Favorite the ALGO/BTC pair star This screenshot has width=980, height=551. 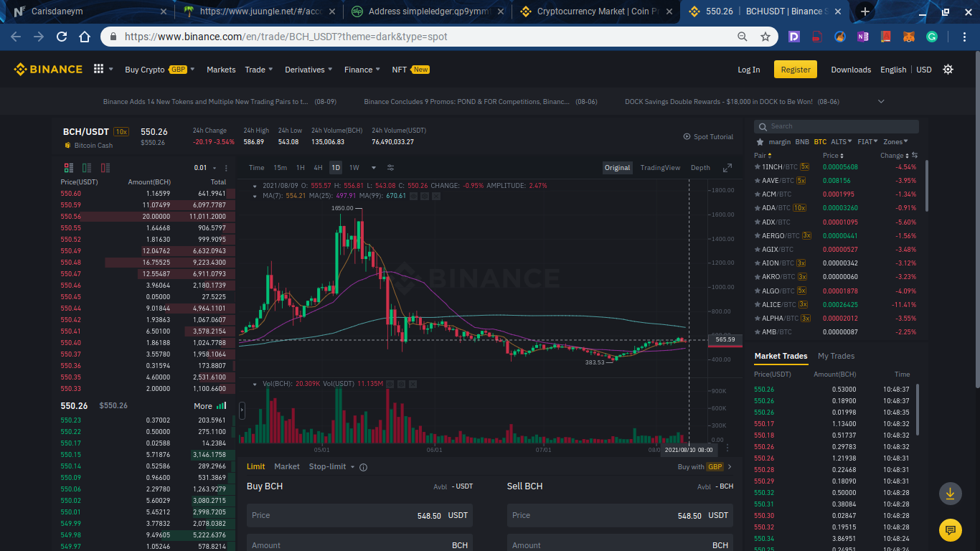(757, 291)
